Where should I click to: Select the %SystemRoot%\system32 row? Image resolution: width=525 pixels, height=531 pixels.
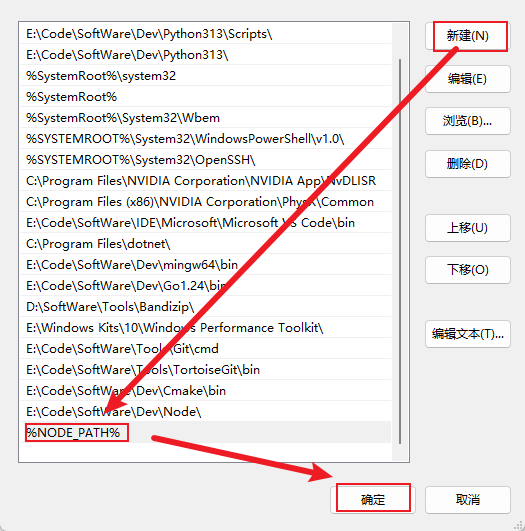point(206,76)
